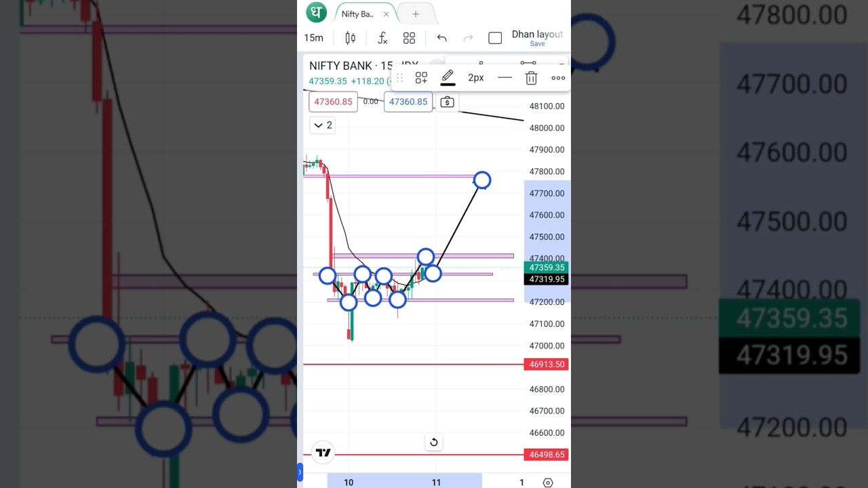The image size is (868, 488).
Task: Click date label 11 on time axis
Action: (436, 483)
